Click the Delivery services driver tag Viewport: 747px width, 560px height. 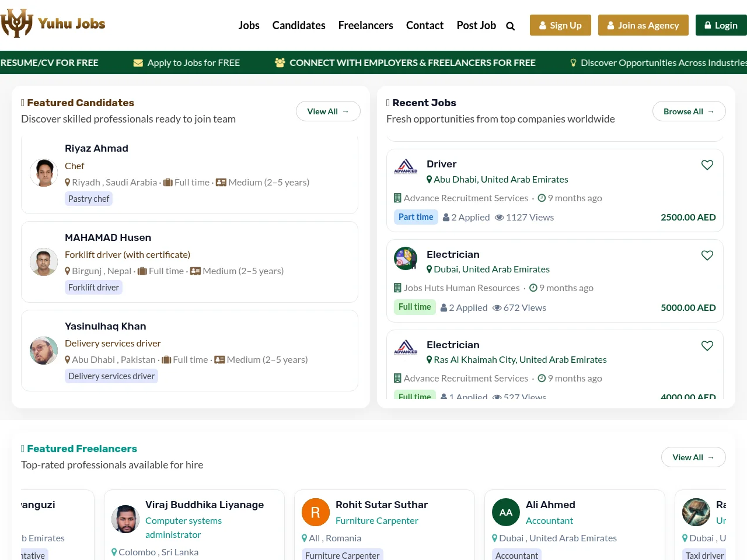point(111,376)
